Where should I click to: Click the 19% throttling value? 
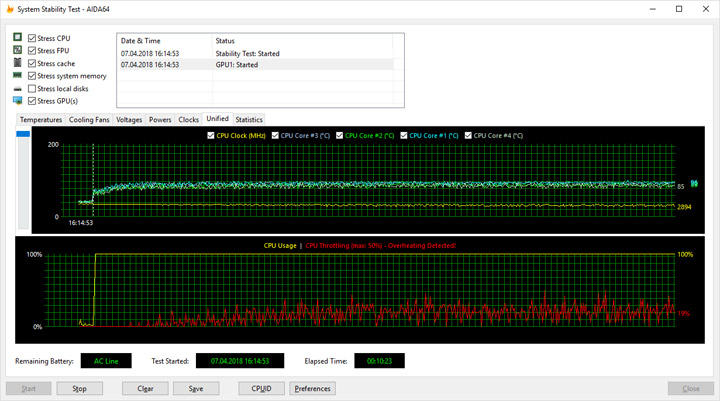click(684, 313)
